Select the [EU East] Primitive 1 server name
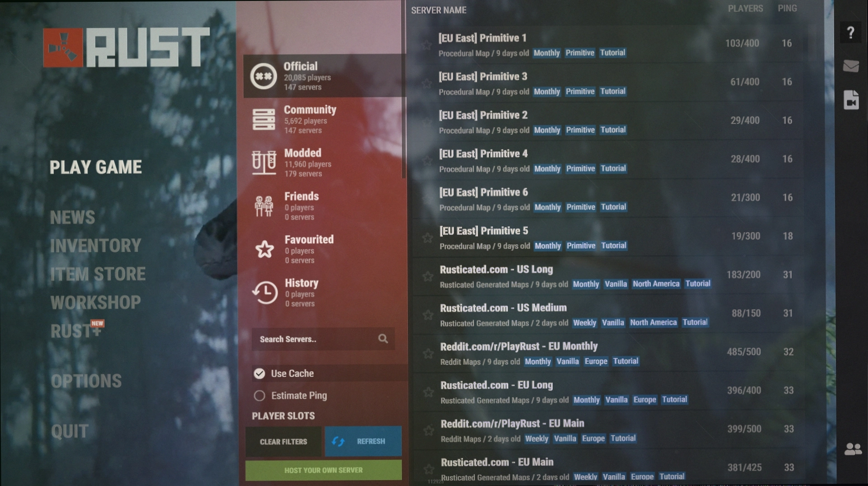 (x=482, y=38)
